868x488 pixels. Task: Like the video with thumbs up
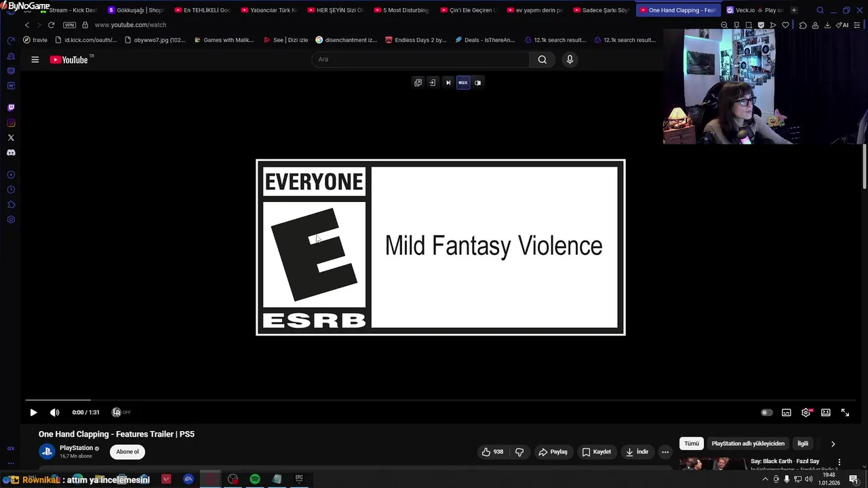pos(493,451)
